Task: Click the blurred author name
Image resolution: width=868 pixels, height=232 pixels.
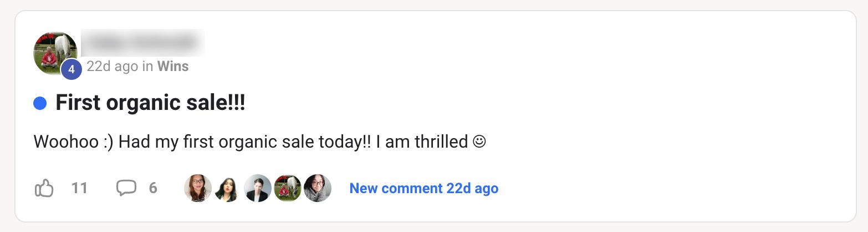Action: [x=143, y=42]
